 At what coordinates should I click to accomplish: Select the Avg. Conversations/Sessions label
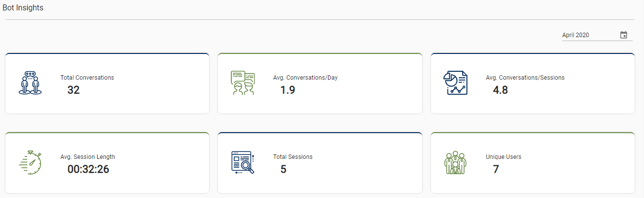point(525,78)
